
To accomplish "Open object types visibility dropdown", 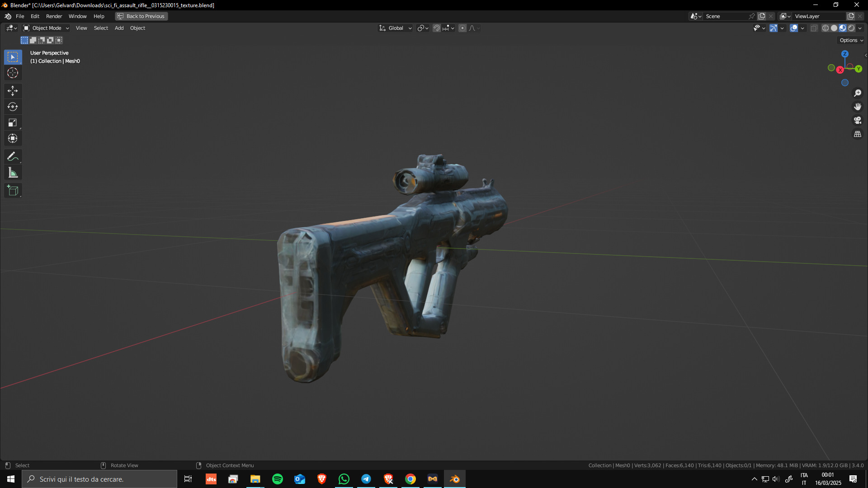I will pos(759,28).
